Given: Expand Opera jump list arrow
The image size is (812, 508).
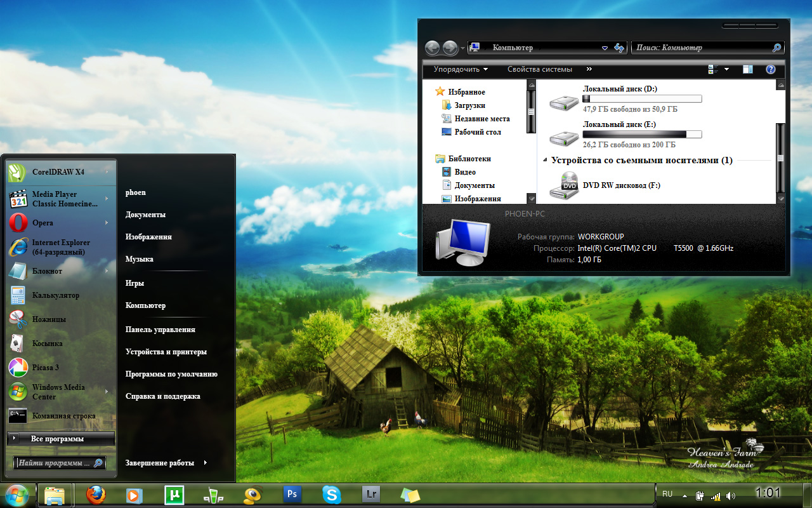Looking at the screenshot, I should tap(107, 223).
